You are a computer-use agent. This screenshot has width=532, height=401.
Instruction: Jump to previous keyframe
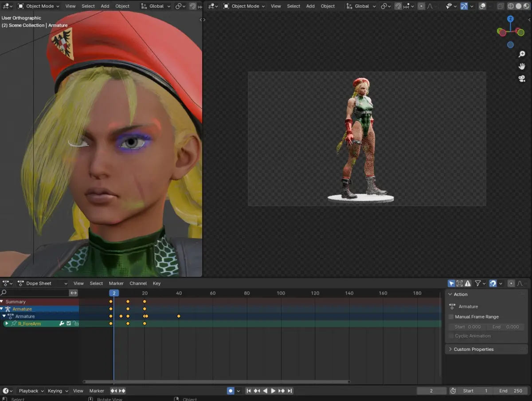(257, 391)
